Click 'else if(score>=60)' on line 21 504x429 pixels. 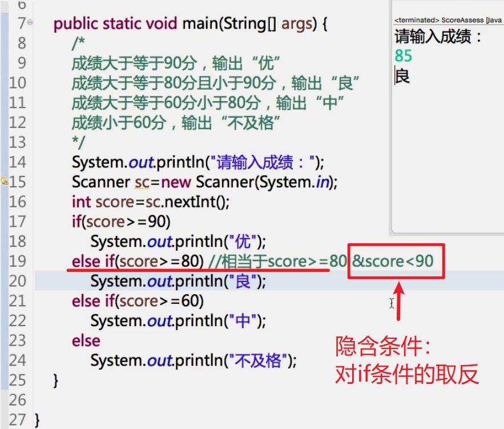click(x=138, y=302)
